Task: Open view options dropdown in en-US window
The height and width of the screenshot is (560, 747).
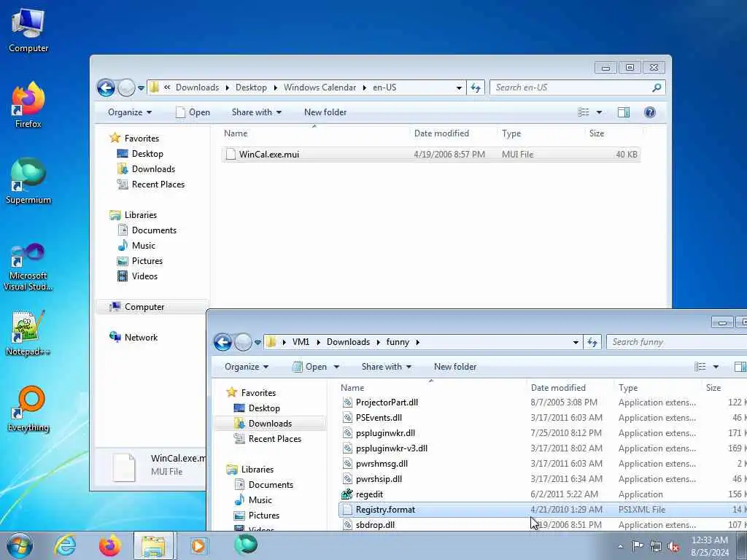Action: click(599, 112)
